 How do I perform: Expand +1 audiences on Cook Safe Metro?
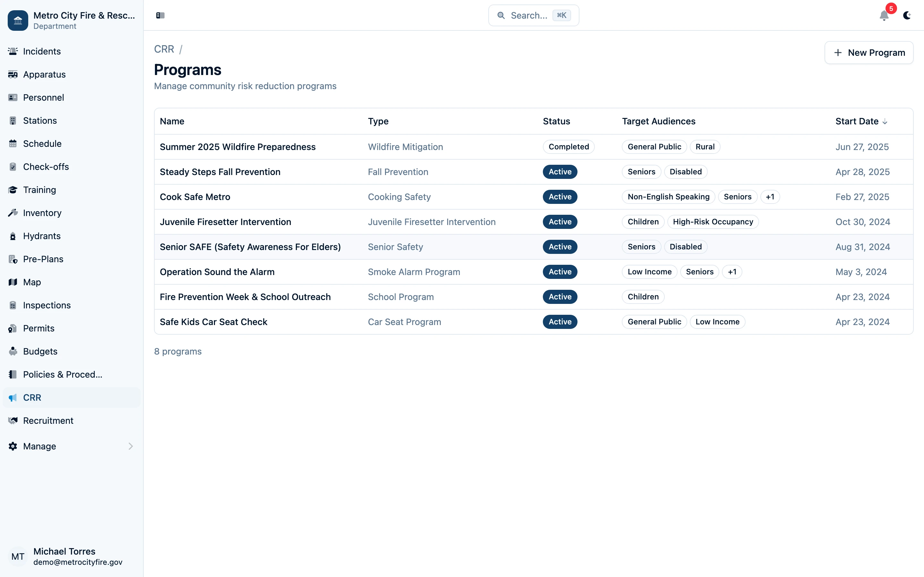point(770,197)
